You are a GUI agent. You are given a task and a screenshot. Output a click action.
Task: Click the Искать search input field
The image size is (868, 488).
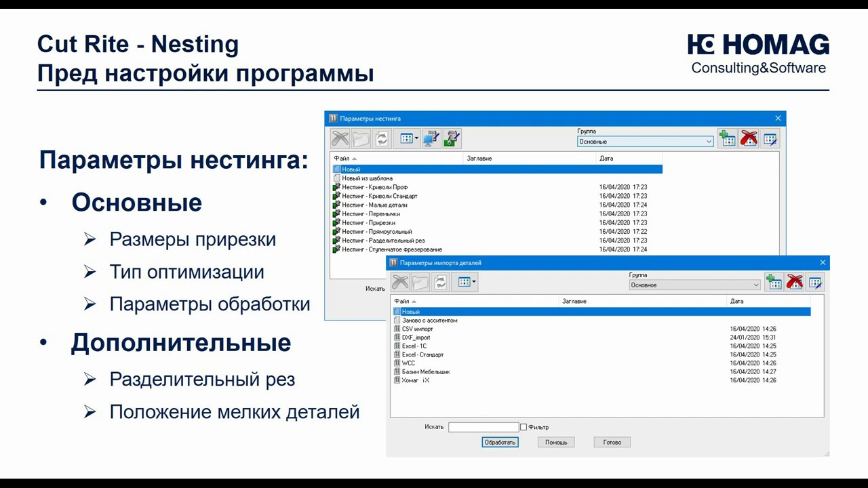(x=484, y=427)
